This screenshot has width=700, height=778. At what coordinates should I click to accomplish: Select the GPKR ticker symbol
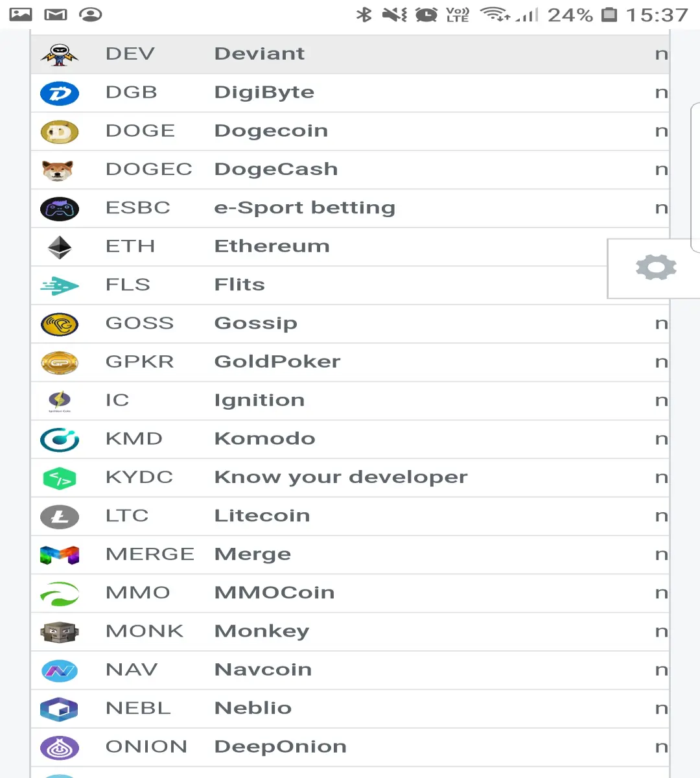(x=139, y=362)
